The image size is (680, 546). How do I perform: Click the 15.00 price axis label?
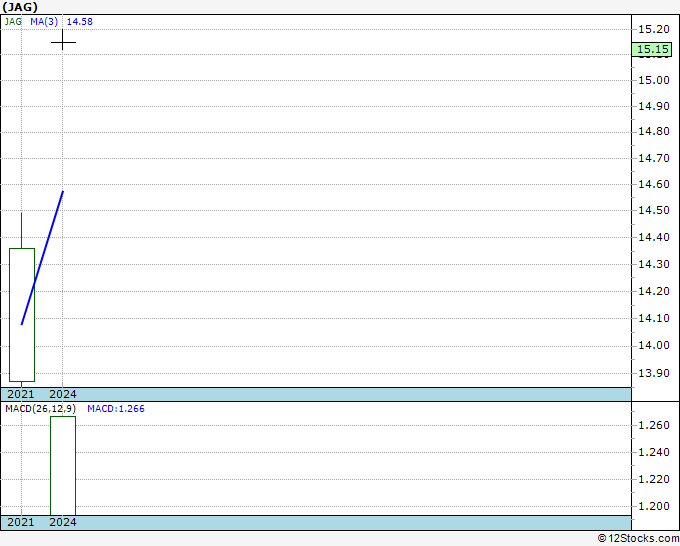(654, 80)
